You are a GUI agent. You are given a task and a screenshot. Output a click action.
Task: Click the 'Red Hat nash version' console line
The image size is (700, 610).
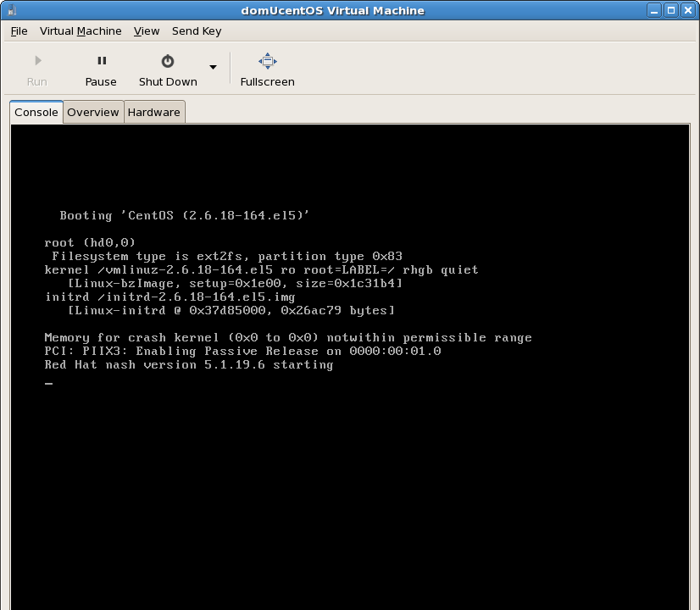tap(188, 365)
